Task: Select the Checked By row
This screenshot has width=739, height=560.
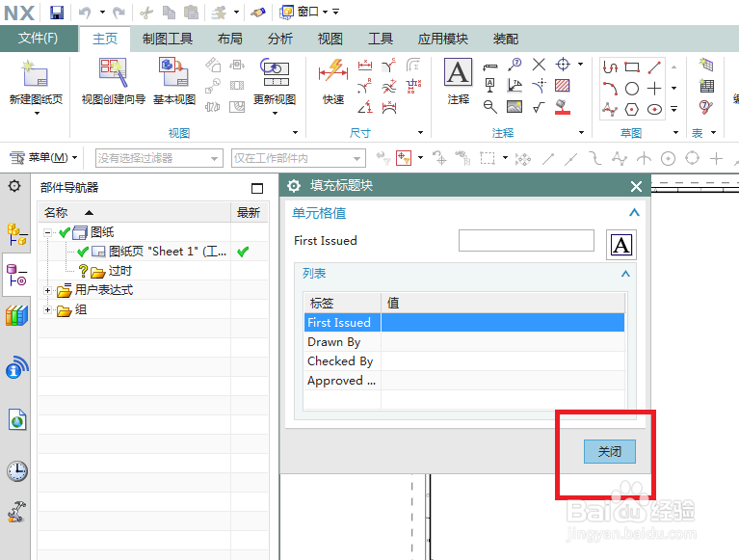Action: pos(464,361)
